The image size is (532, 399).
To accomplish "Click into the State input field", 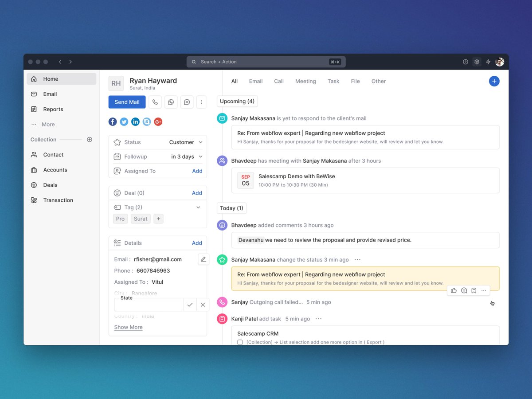I will [x=149, y=305].
